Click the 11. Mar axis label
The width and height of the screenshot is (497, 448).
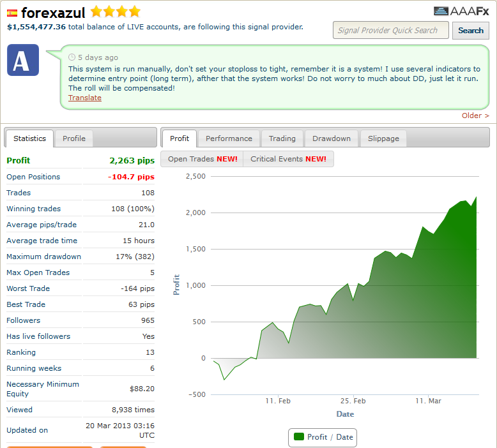coord(428,401)
